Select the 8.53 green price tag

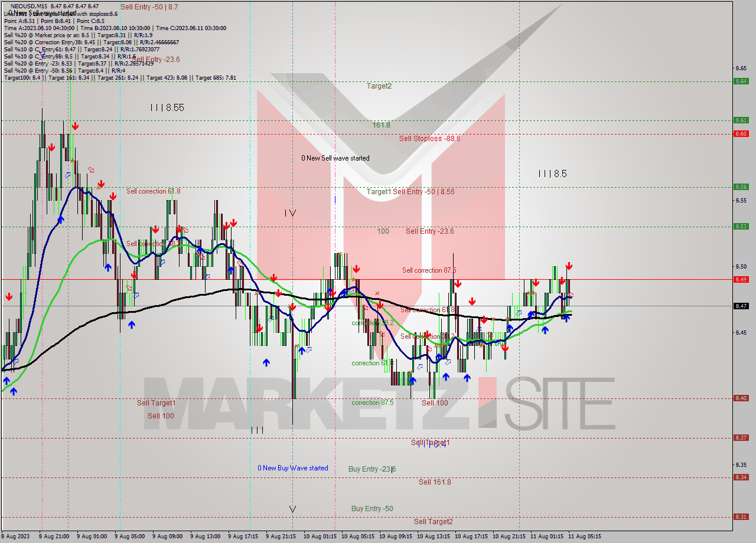[741, 226]
